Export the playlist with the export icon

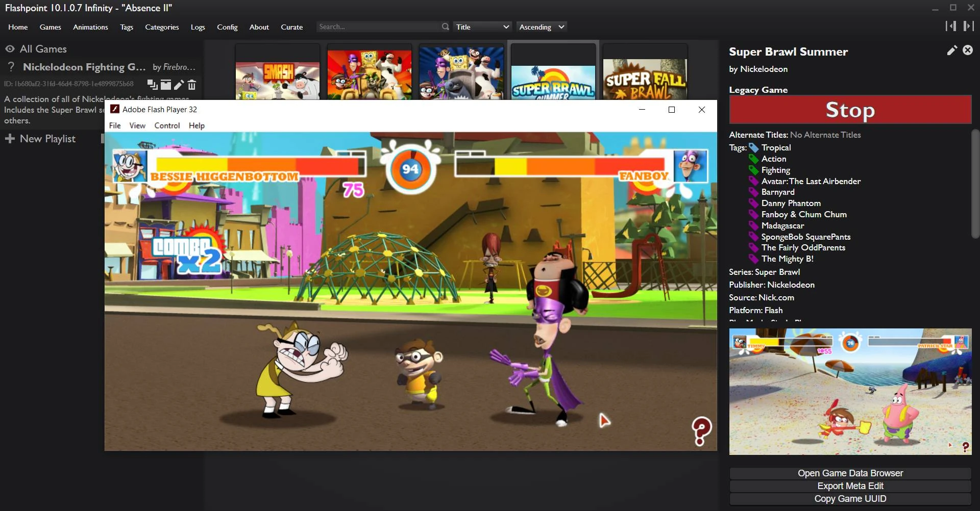(165, 85)
